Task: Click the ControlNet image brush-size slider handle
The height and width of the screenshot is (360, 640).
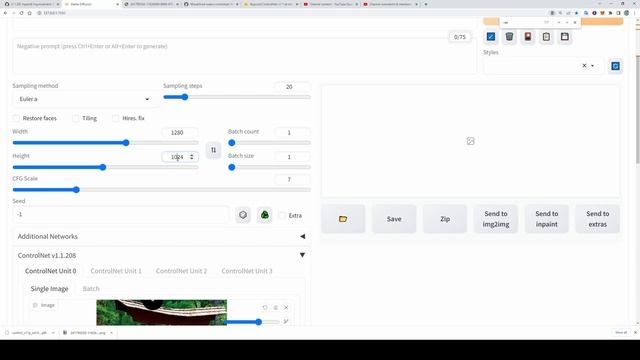Action: (x=258, y=322)
